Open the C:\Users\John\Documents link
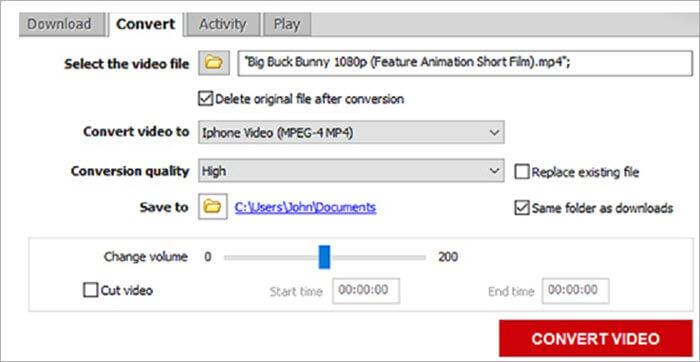This screenshot has width=700, height=362. [x=305, y=208]
